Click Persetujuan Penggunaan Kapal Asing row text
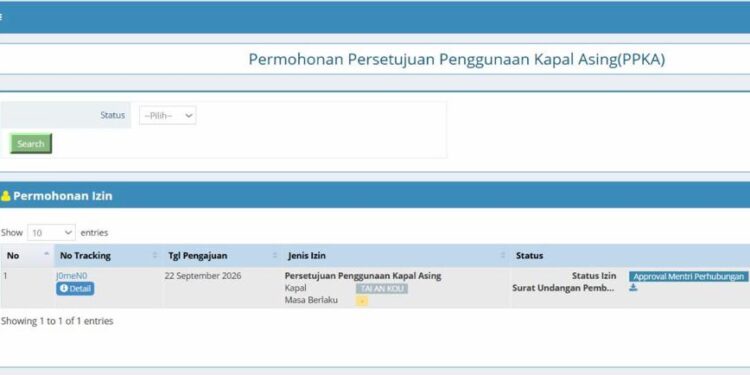Viewport: 750px width, 375px height. tap(363, 276)
